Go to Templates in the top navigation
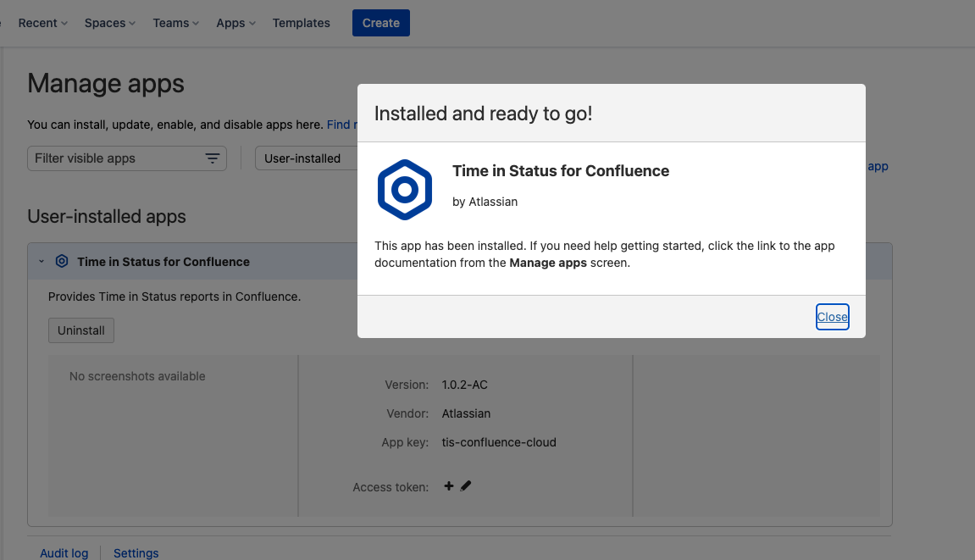 pos(301,23)
